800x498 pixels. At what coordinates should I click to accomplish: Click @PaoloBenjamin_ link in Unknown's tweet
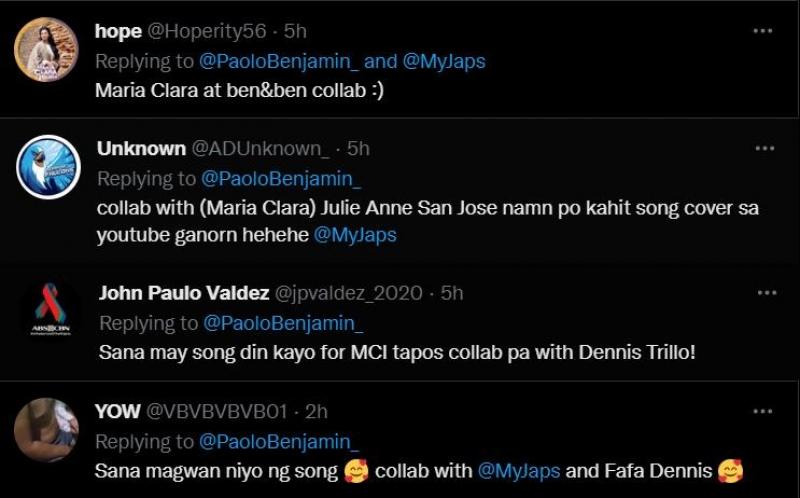(x=281, y=178)
